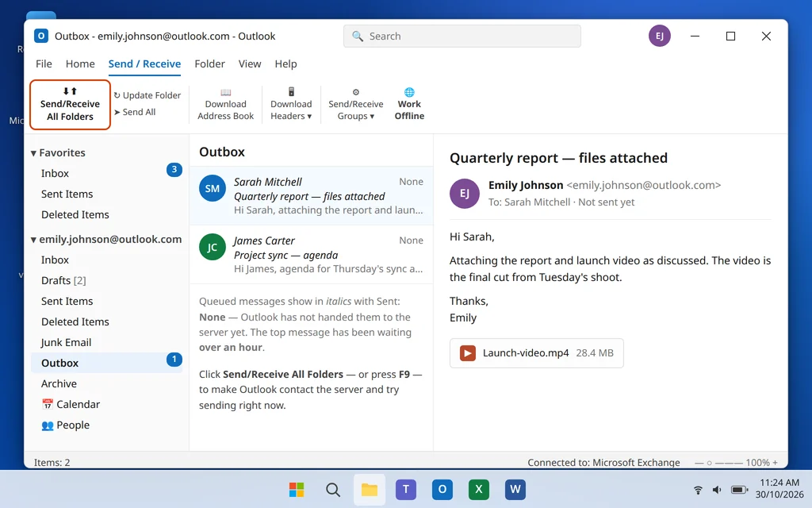Click the volume tray icon
Image resolution: width=812 pixels, height=508 pixels.
[x=717, y=490]
